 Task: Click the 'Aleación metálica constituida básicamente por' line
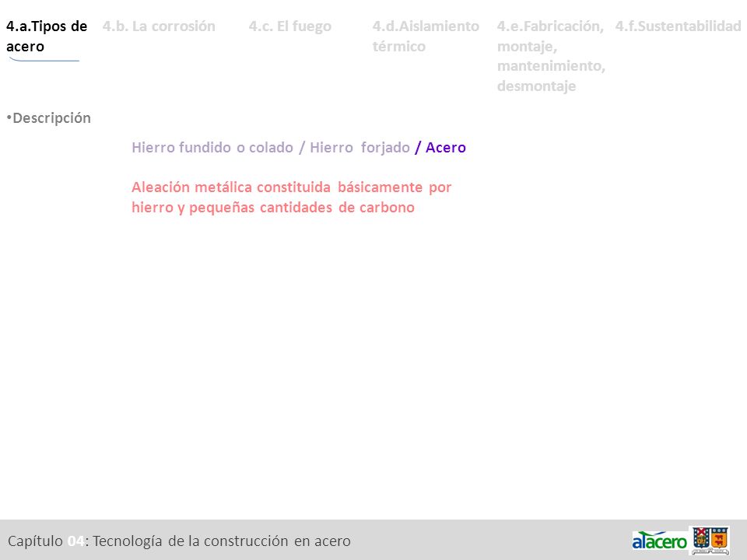click(x=292, y=187)
